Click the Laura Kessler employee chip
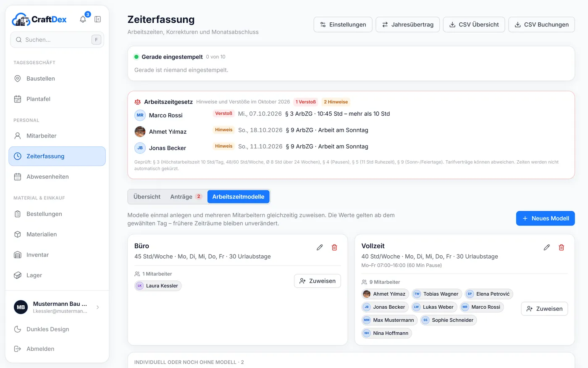This screenshot has height=368, width=588. 158,286
